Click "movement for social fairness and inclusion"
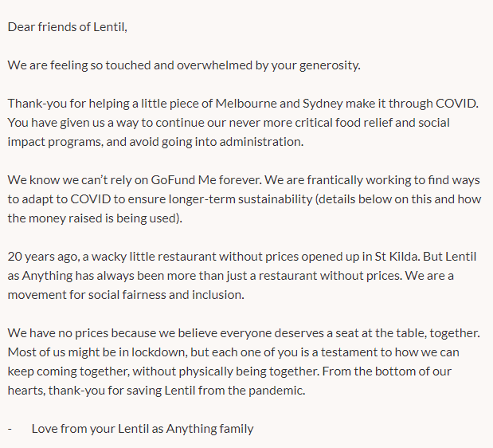 click(132, 295)
